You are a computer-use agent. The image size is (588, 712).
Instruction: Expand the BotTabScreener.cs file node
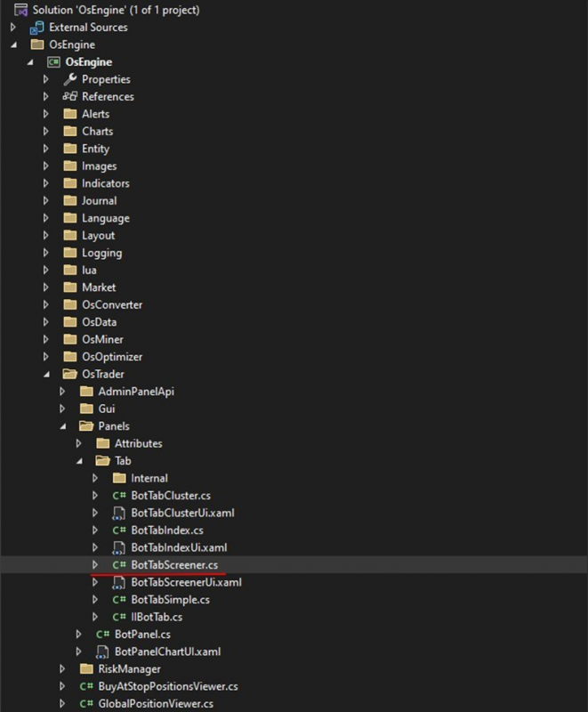[95, 565]
